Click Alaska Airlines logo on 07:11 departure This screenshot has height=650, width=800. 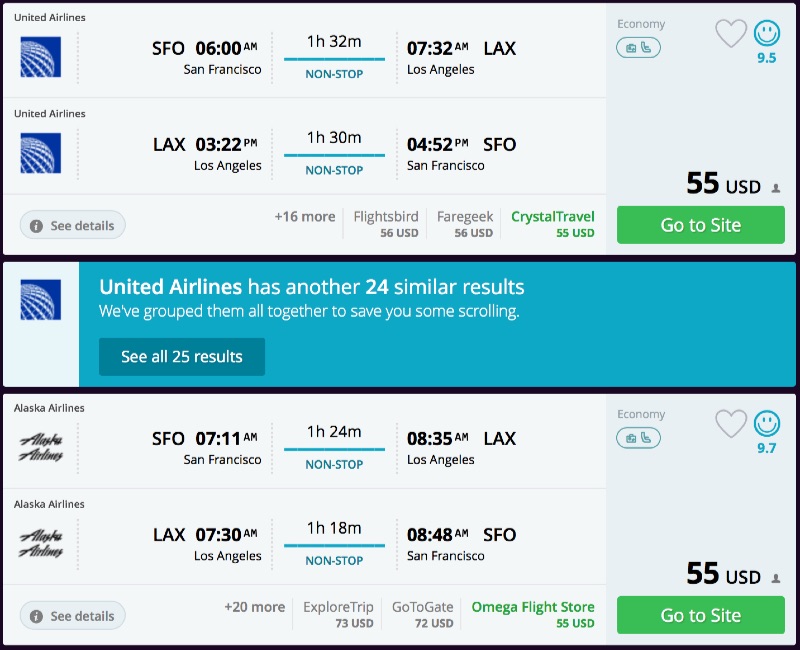pos(41,447)
